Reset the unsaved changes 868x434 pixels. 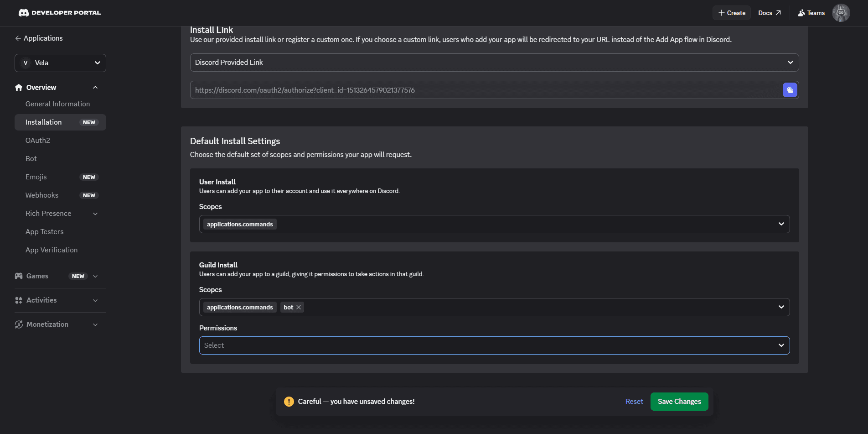[x=634, y=402]
